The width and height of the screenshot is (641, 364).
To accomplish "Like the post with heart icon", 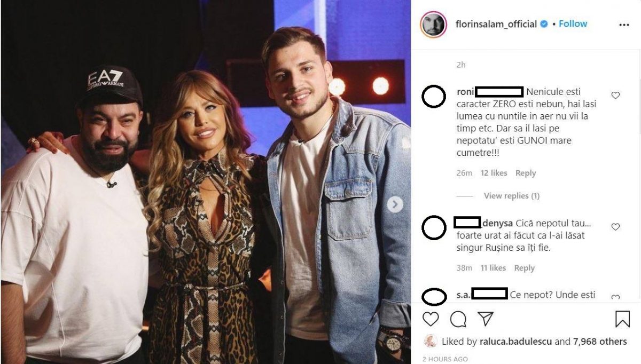I will (x=431, y=319).
